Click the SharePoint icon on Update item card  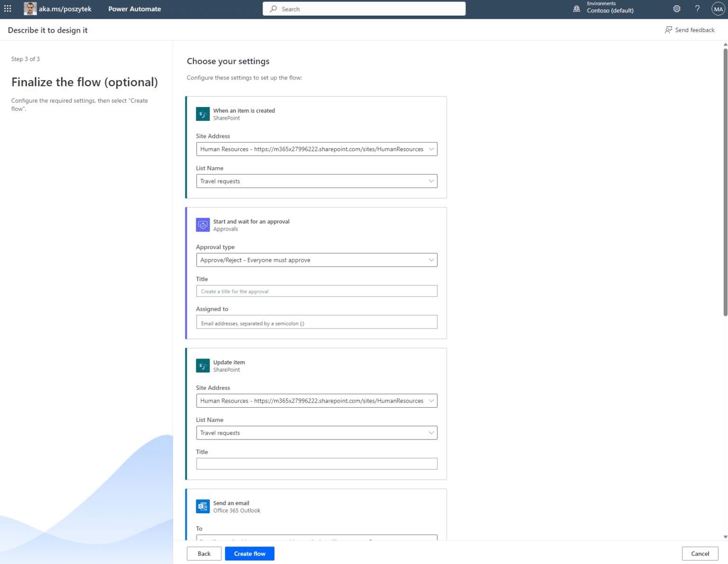(x=203, y=366)
